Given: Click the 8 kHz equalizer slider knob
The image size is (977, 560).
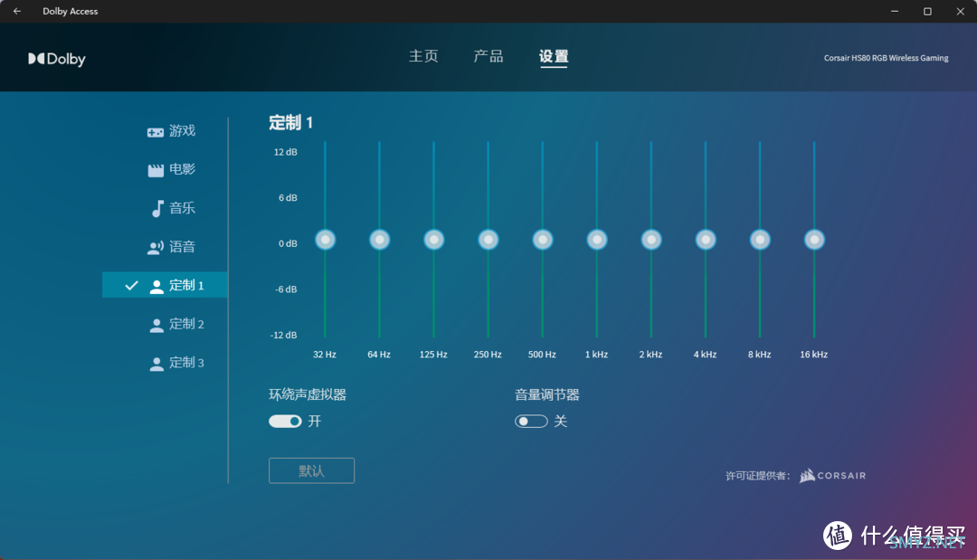Looking at the screenshot, I should [x=760, y=240].
